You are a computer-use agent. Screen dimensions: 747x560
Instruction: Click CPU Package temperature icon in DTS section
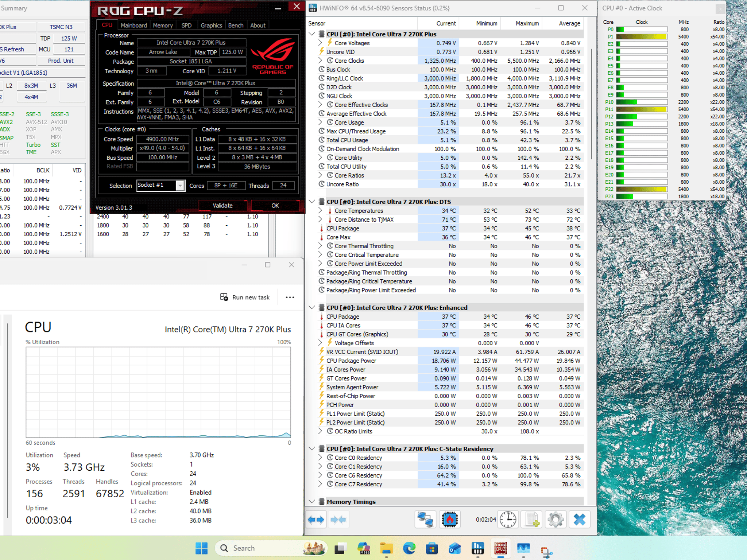tap(321, 228)
